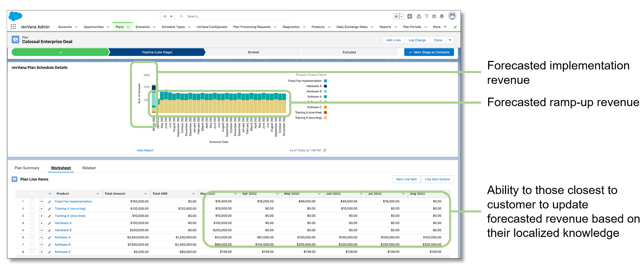Click the New Line Item button
This screenshot has width=644, height=271.
click(406, 179)
